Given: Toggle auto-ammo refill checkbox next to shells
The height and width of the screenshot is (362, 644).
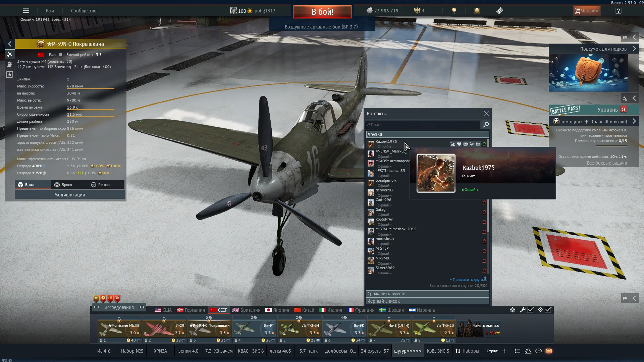Looking at the screenshot, I should click(x=548, y=310).
